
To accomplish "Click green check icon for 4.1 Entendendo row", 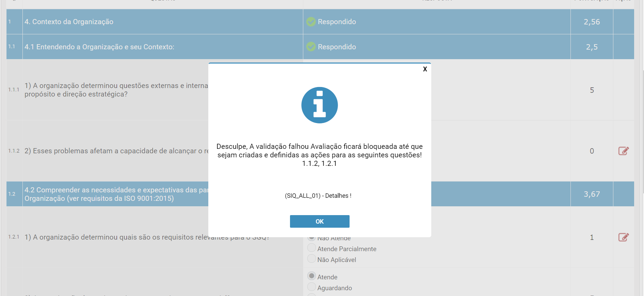I will coord(311,47).
